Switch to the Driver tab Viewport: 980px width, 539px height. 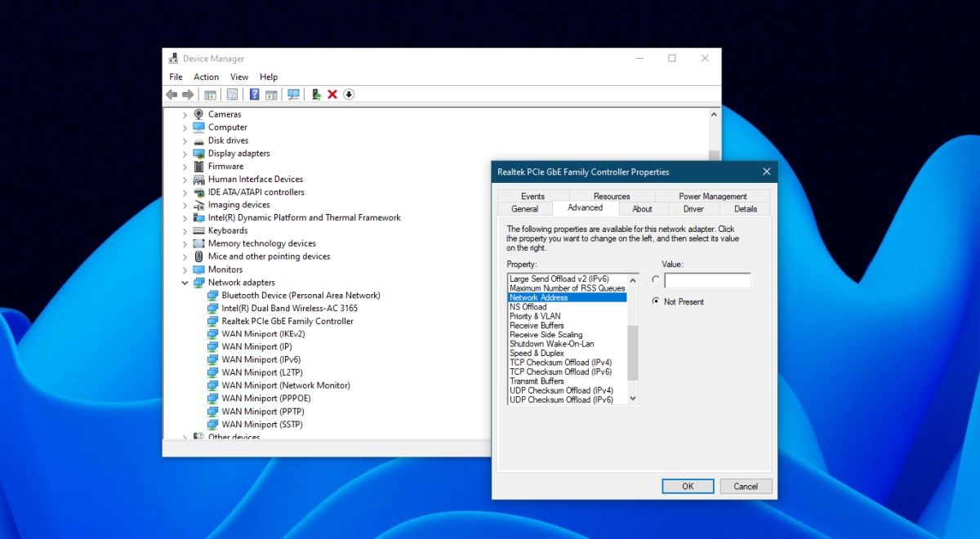click(x=693, y=209)
